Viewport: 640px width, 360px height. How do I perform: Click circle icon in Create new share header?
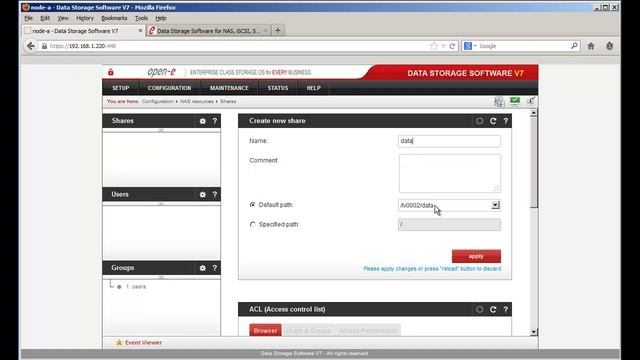pyautogui.click(x=480, y=121)
